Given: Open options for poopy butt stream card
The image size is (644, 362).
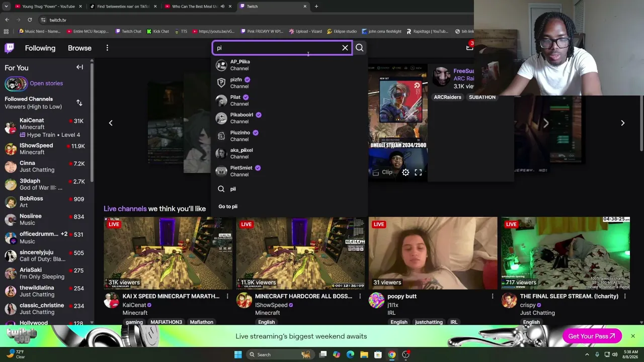Looking at the screenshot, I should coord(493,297).
